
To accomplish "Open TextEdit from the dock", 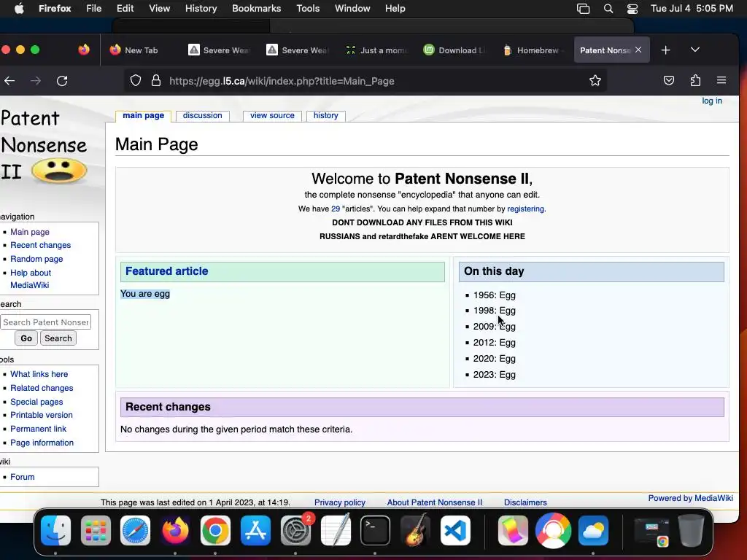I will tap(336, 530).
